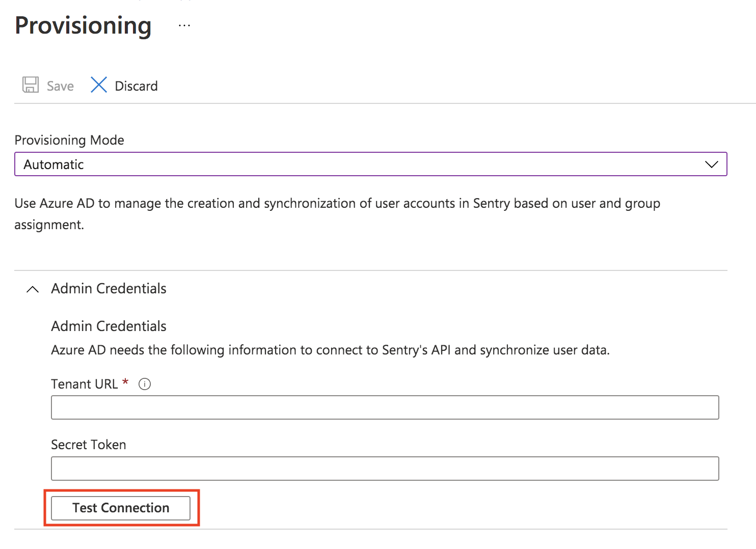Viewport: 756px width, 549px height.
Task: Click the Provisioning Mode label
Action: point(69,140)
